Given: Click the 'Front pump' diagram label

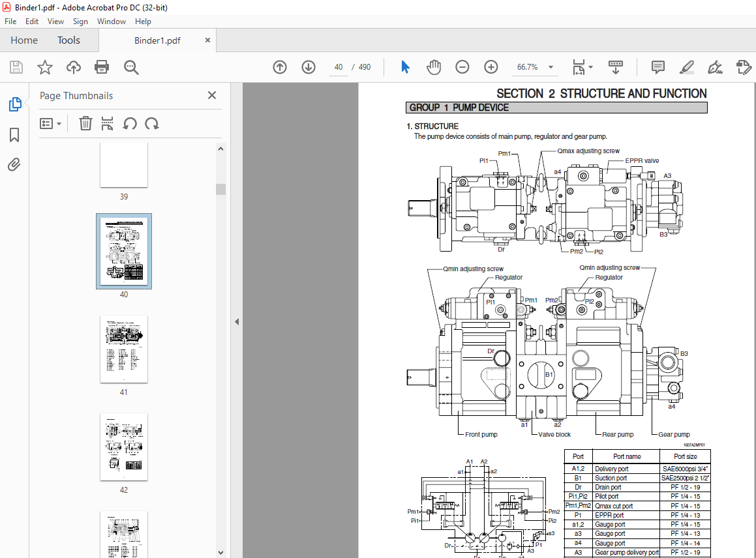Looking at the screenshot, I should pos(481,434).
